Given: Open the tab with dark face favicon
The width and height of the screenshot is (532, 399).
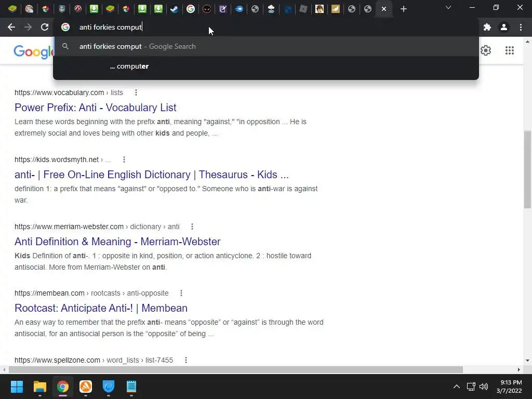Looking at the screenshot, I should [207, 9].
